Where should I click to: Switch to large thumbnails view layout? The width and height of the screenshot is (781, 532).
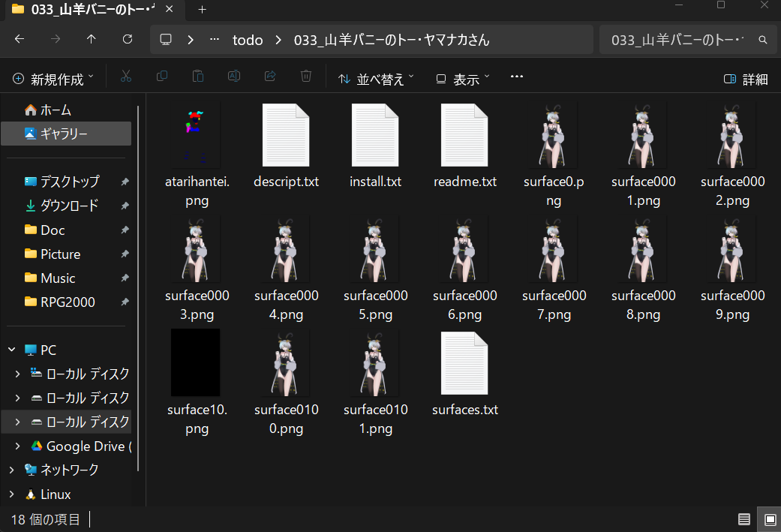[769, 519]
